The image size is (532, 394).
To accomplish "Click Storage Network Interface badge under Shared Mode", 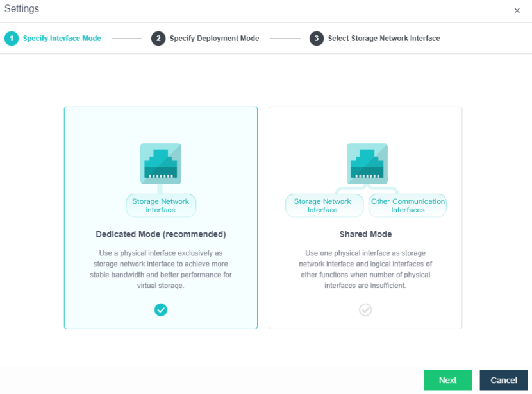I will (x=322, y=206).
